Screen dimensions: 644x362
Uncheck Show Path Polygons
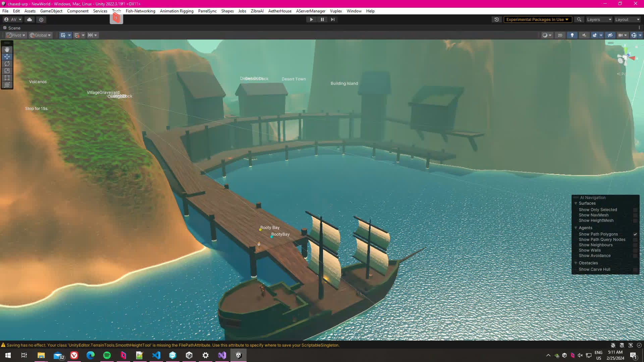pos(635,234)
